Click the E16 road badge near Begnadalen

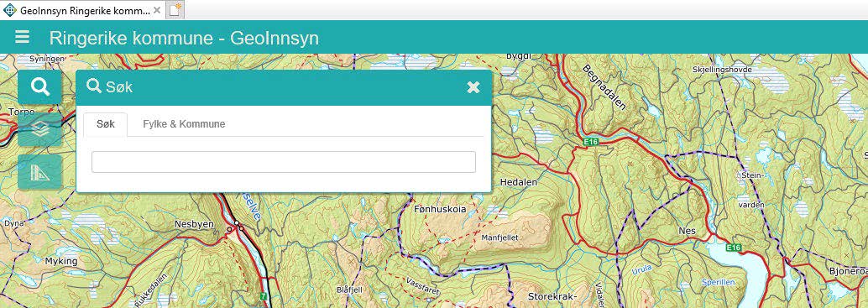tap(591, 143)
